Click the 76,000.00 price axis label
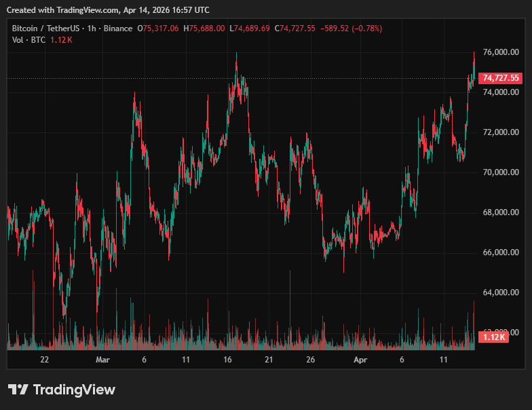Screen dimensions: 532x410 click(501, 52)
